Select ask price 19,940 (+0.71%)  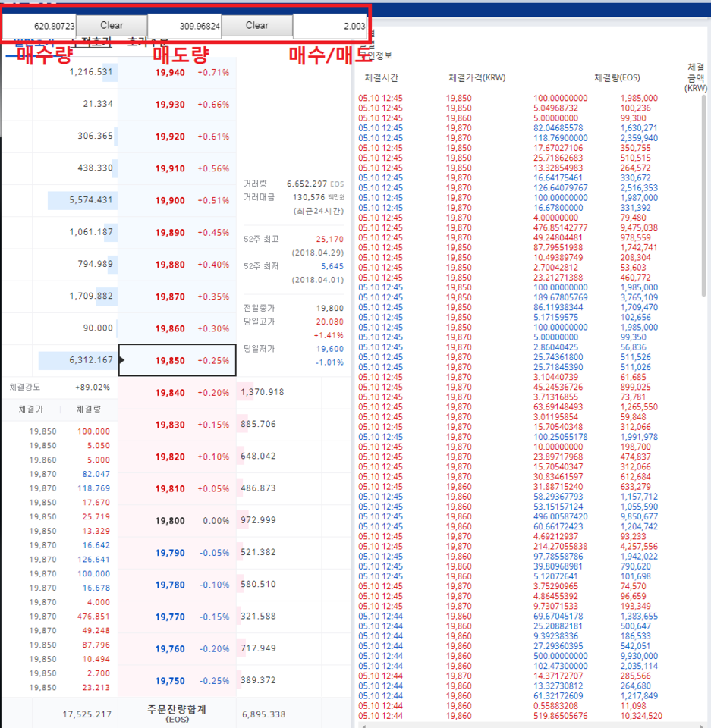pos(178,73)
